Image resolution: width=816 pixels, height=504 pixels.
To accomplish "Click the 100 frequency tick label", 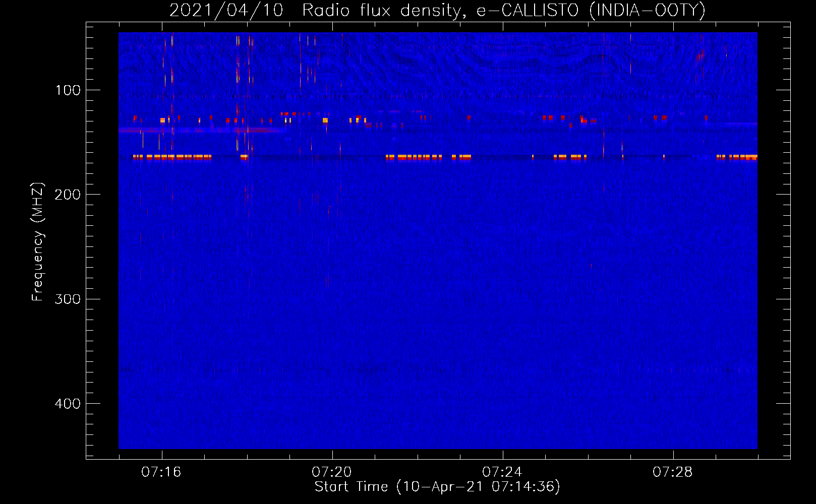I will [x=68, y=90].
